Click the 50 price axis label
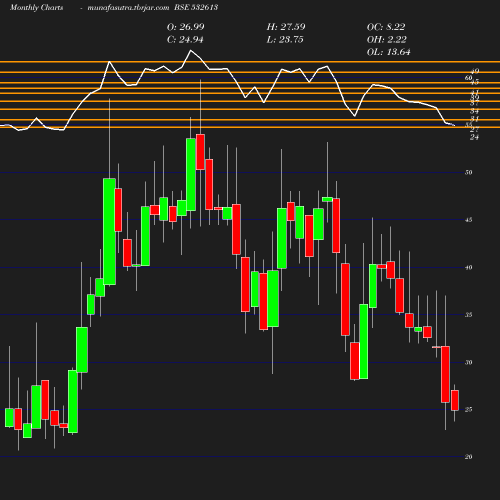 click(x=469, y=172)
